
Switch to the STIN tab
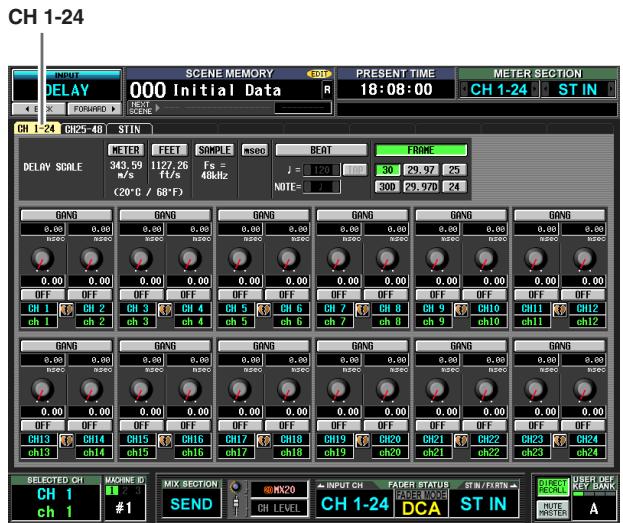130,129
